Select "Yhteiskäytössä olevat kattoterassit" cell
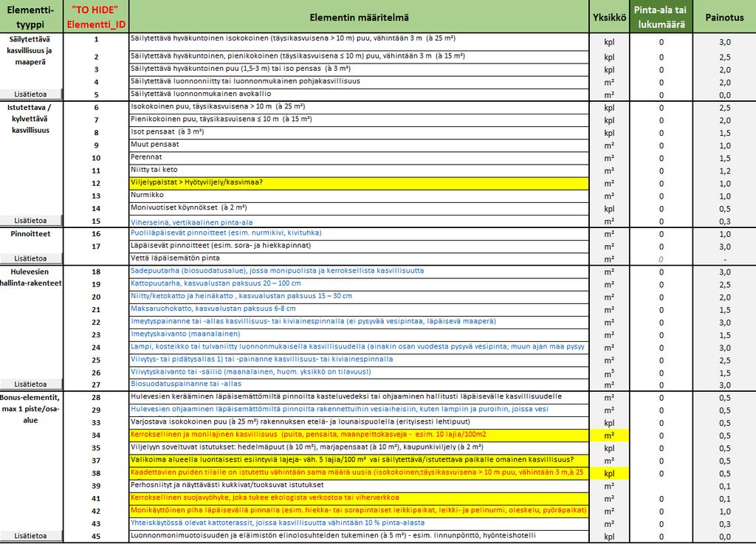756x544 pixels. (x=360, y=524)
